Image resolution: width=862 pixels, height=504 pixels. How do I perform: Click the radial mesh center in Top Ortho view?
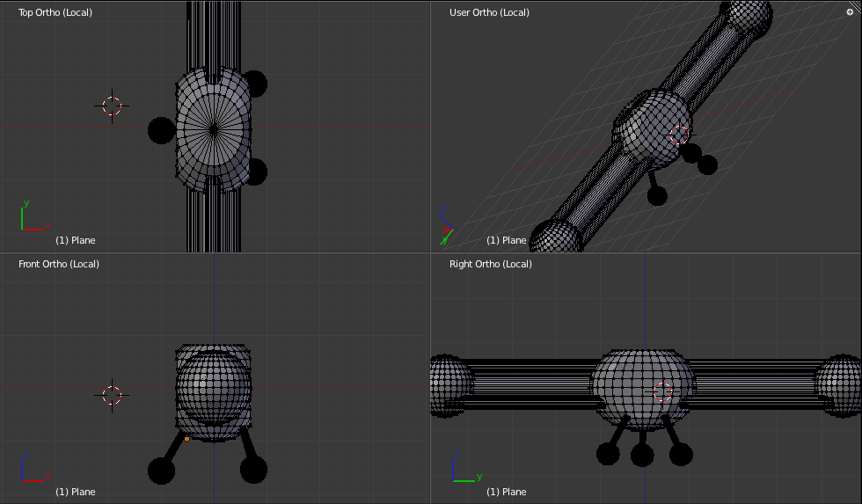point(214,128)
